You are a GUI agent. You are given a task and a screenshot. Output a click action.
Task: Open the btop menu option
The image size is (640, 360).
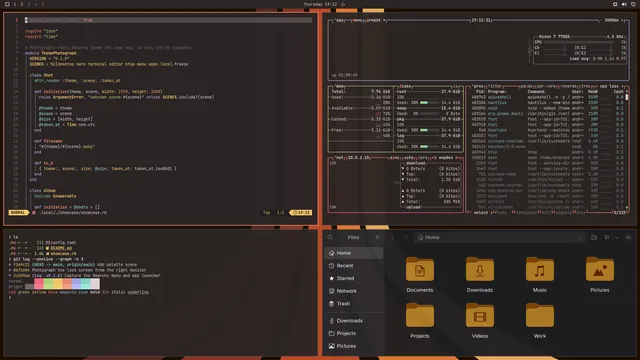[357, 20]
